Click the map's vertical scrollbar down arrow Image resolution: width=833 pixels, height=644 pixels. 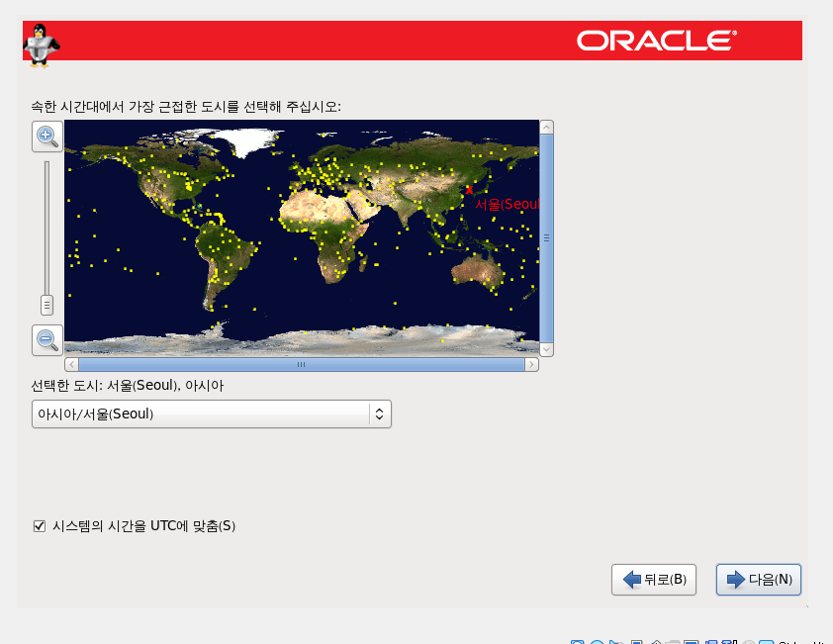click(547, 349)
